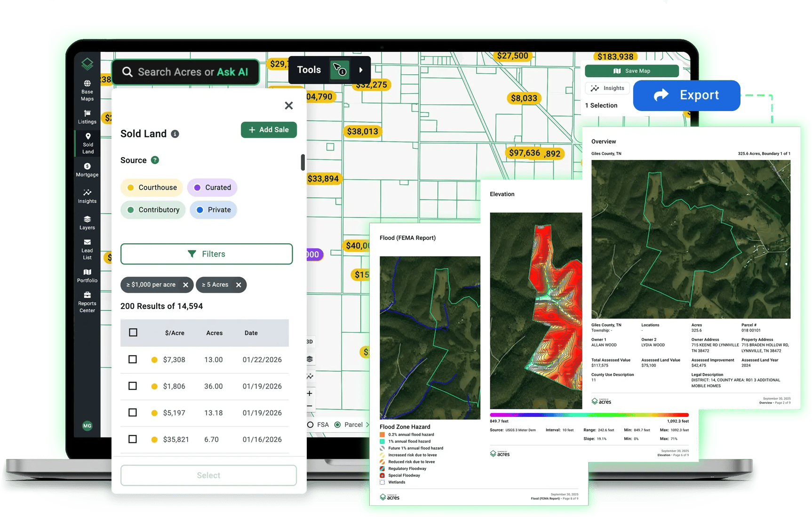812x517 pixels.
Task: Select the Parcel radio option
Action: pos(337,425)
